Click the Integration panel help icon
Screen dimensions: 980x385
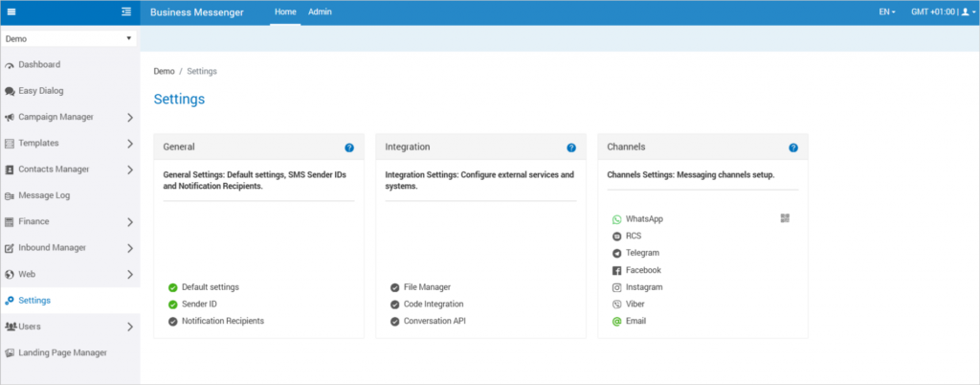tap(571, 147)
